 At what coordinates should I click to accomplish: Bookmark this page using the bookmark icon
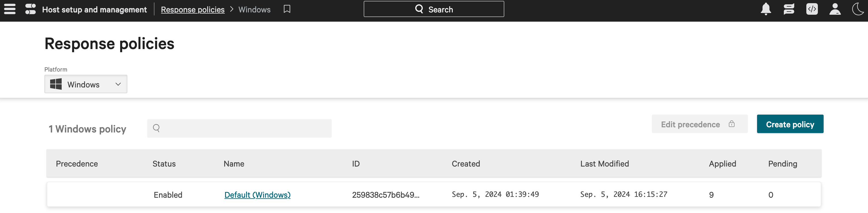(x=287, y=9)
